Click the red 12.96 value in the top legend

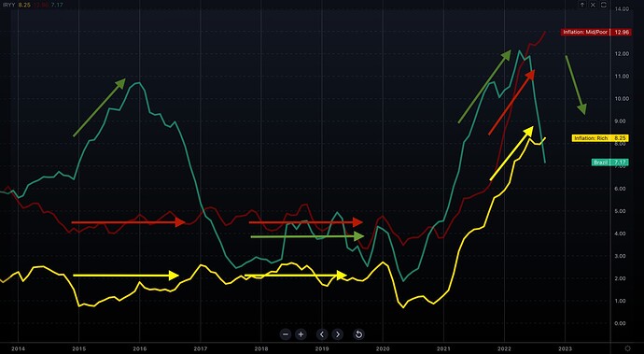40,5
